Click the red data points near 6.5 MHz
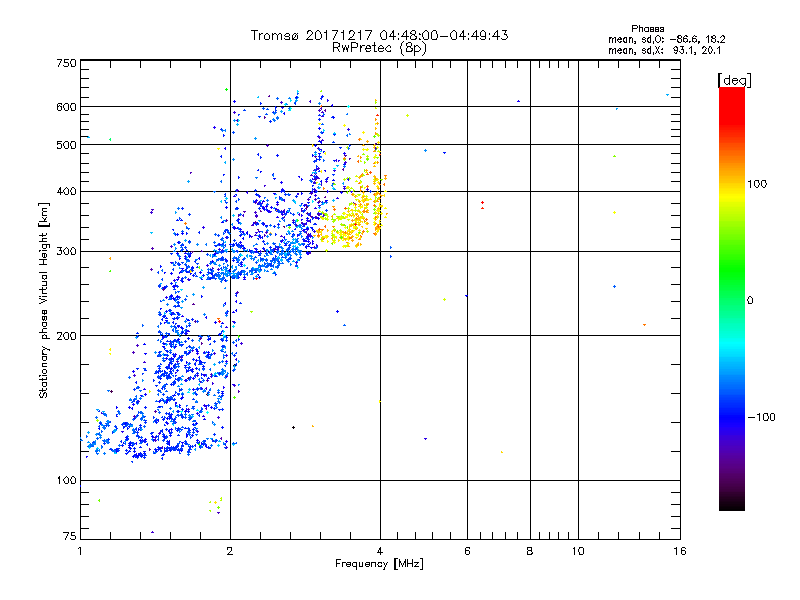 point(482,205)
